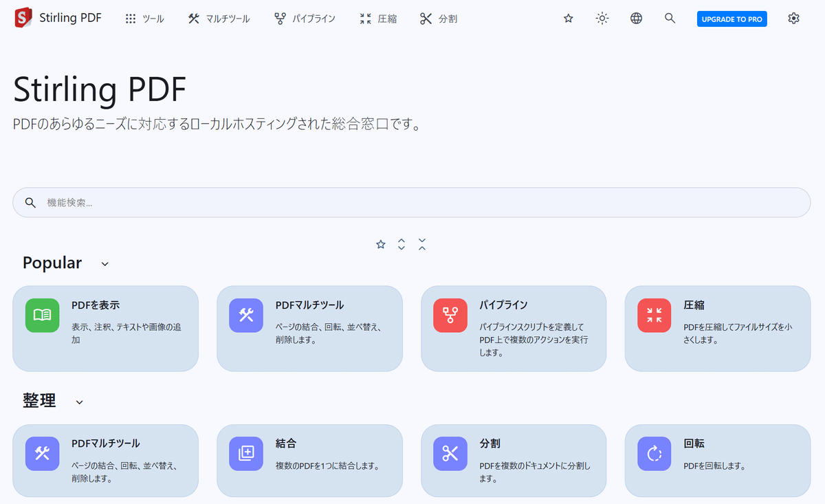Image resolution: width=825 pixels, height=504 pixels.
Task: Click the red パイプライン branch icon
Action: [x=450, y=316]
